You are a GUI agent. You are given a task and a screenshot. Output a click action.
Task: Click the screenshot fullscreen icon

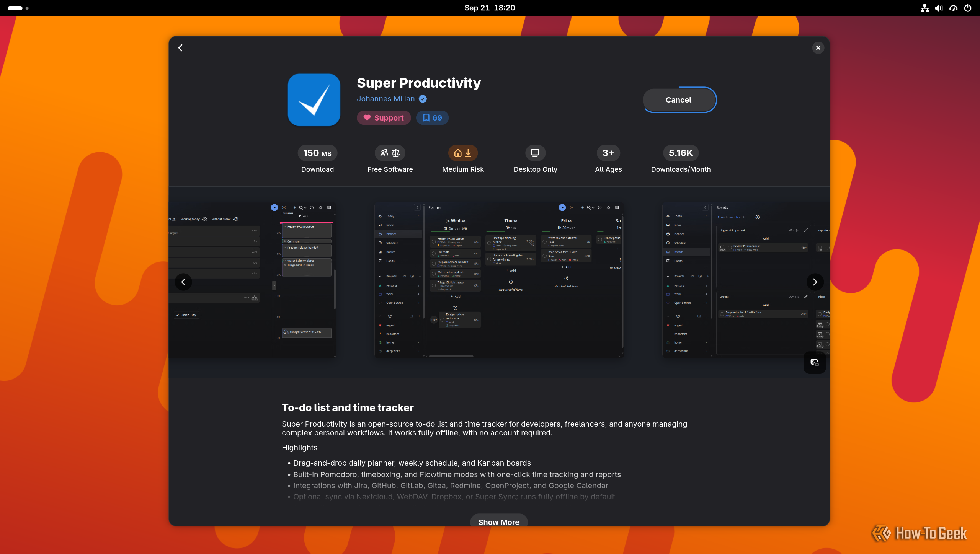coord(814,362)
